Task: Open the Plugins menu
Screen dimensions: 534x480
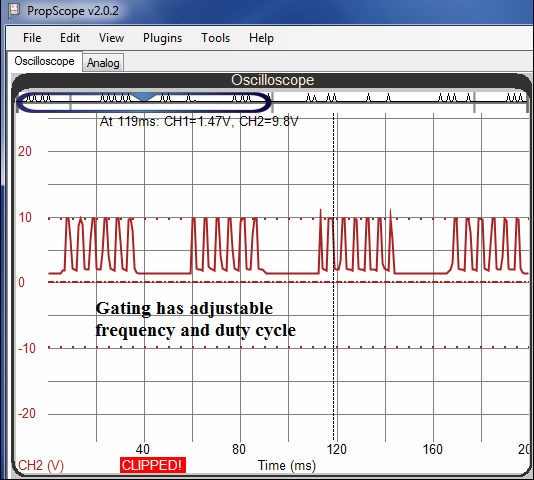Action: coord(162,38)
